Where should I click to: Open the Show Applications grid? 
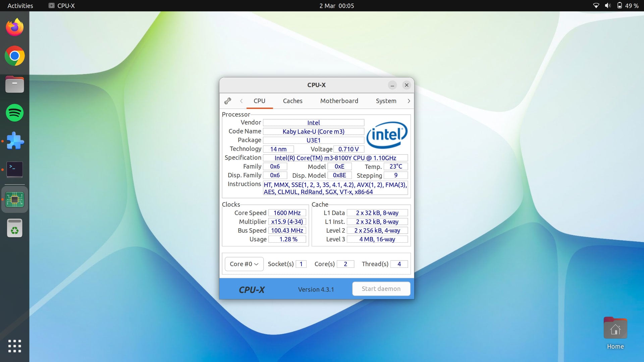pos(14,346)
